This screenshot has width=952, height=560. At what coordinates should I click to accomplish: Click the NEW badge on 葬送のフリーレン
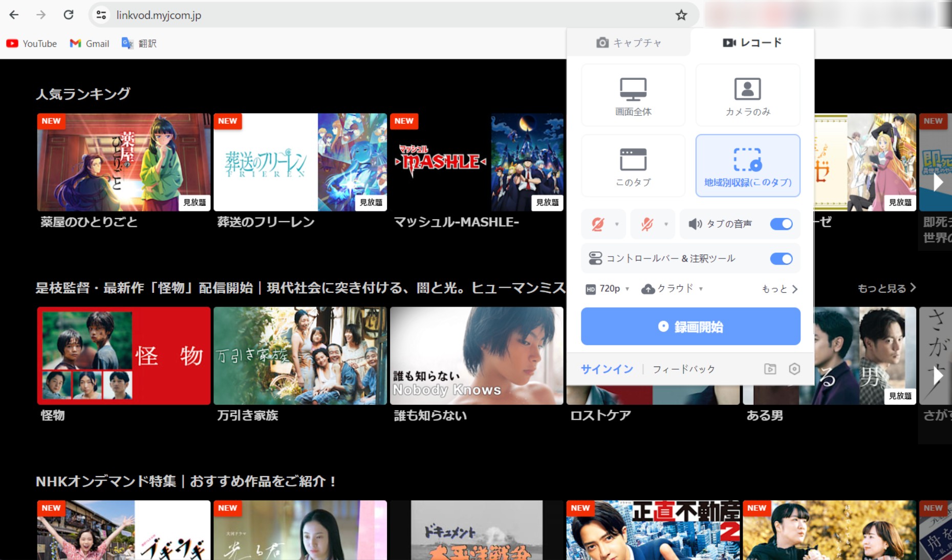coord(228,121)
